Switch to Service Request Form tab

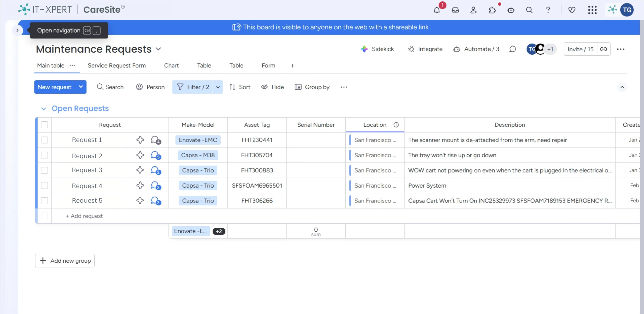116,65
